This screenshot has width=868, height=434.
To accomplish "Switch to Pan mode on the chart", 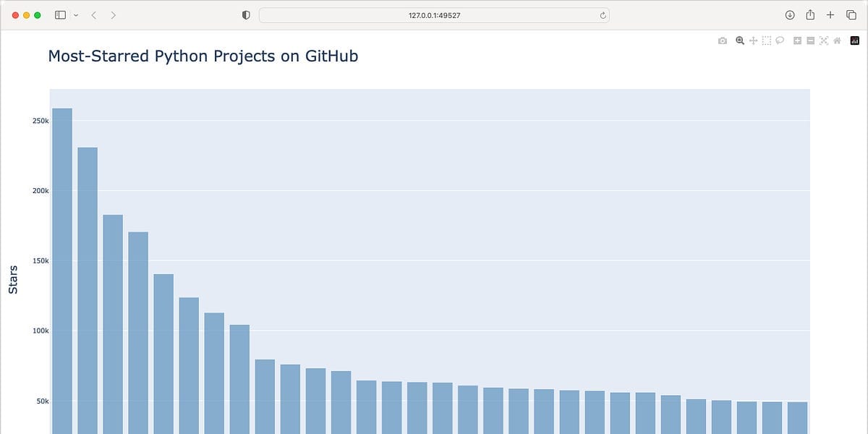I will click(x=753, y=41).
